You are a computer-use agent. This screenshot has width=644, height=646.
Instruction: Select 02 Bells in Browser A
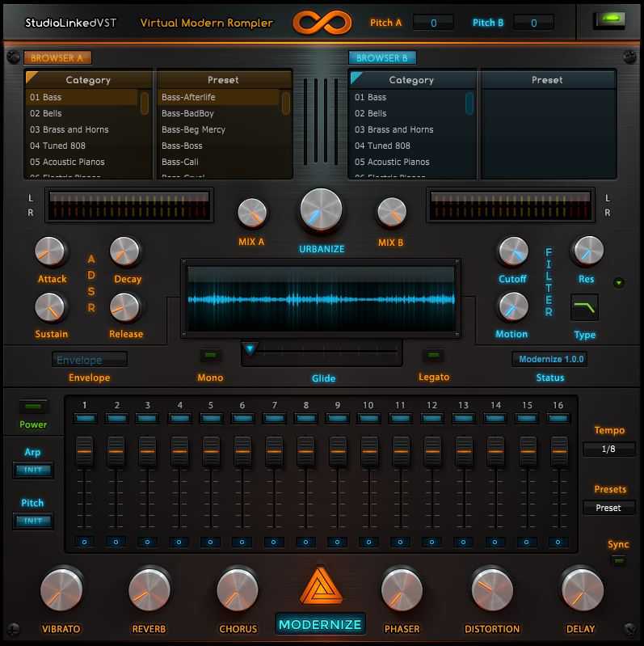tap(82, 113)
